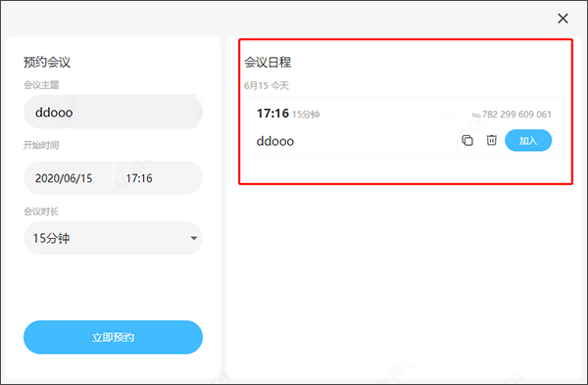This screenshot has width=588, height=385.
Task: Click the duration dropdown arrow
Action: tap(194, 238)
